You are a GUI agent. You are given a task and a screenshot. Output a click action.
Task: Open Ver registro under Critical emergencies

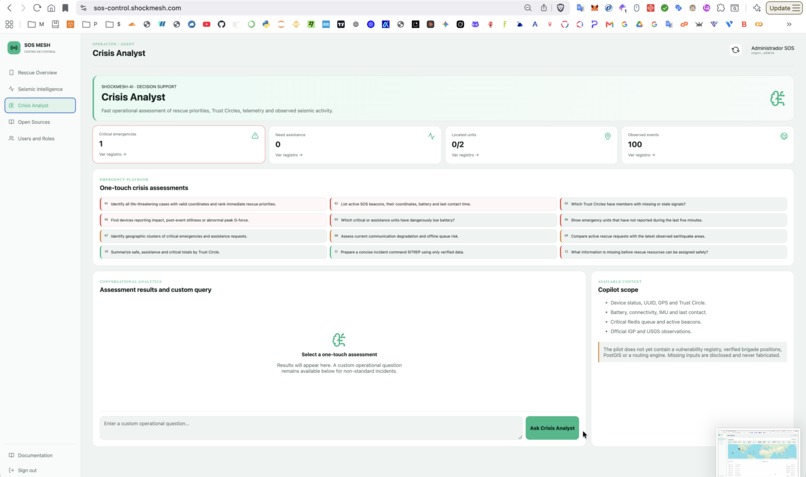point(112,154)
